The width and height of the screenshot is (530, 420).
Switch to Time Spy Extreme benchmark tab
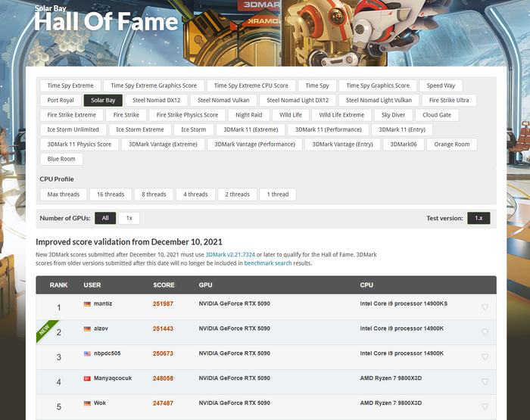[x=70, y=86]
